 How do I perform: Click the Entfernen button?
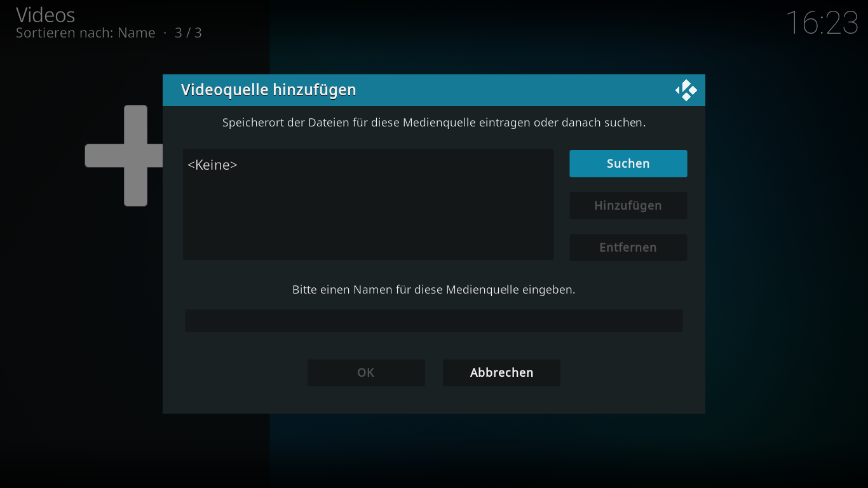tap(628, 247)
